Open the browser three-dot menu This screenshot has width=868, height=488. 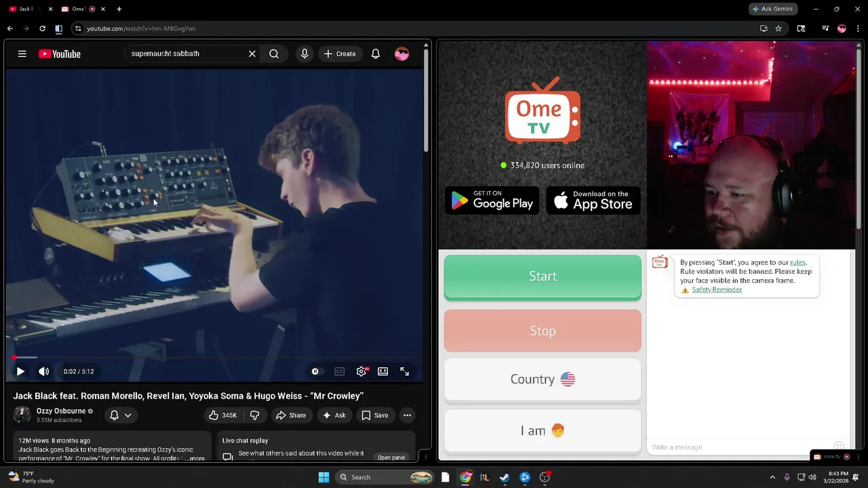pyautogui.click(x=859, y=28)
